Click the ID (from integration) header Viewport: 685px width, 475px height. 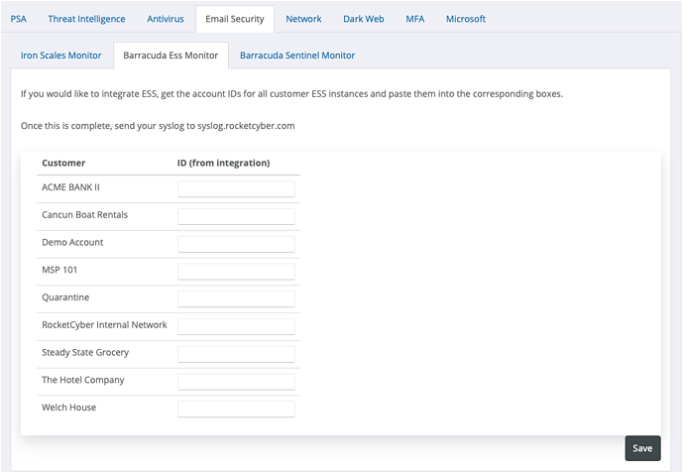(x=223, y=163)
